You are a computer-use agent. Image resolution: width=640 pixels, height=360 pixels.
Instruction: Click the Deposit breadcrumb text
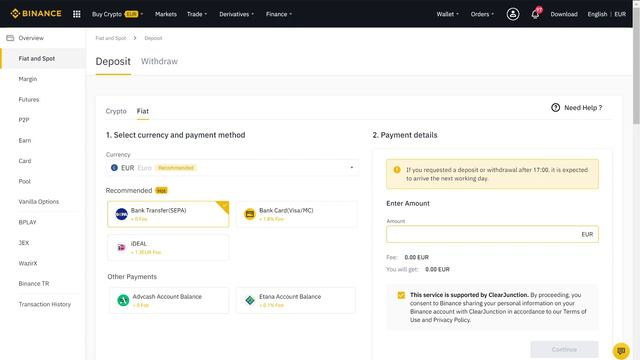click(x=153, y=38)
